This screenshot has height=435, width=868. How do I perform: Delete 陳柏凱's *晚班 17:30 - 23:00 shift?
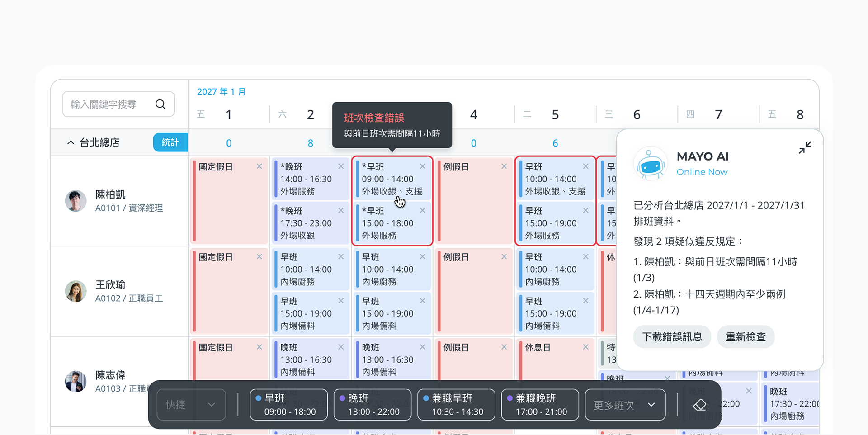click(x=341, y=210)
